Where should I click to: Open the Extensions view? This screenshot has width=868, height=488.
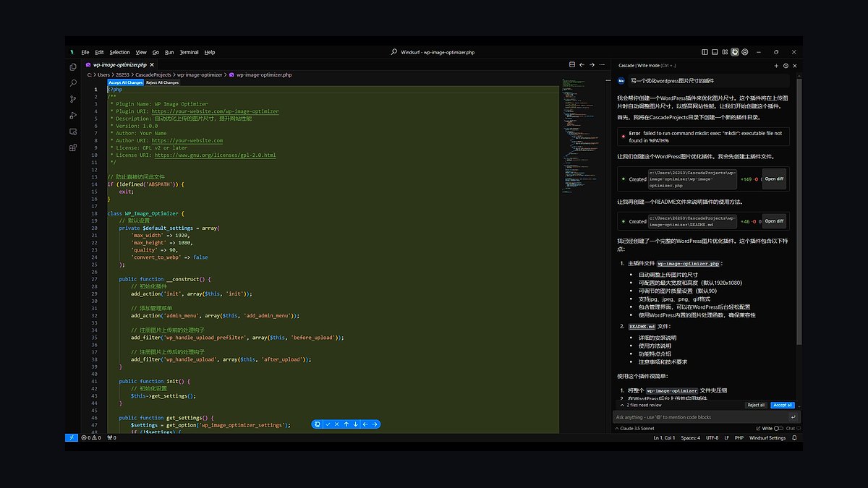tap(72, 147)
